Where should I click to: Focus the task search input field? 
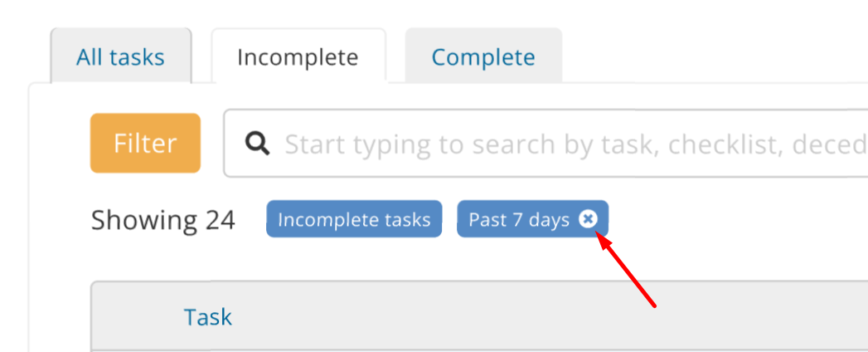(x=546, y=144)
